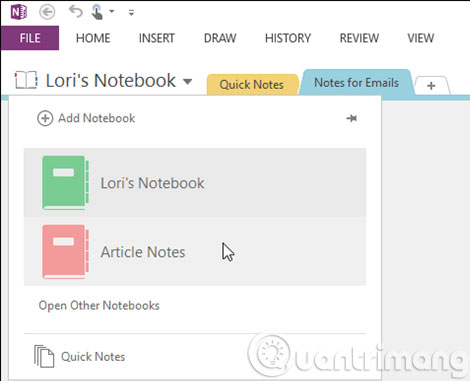Click the pink Article Notes notebook icon

[65, 252]
